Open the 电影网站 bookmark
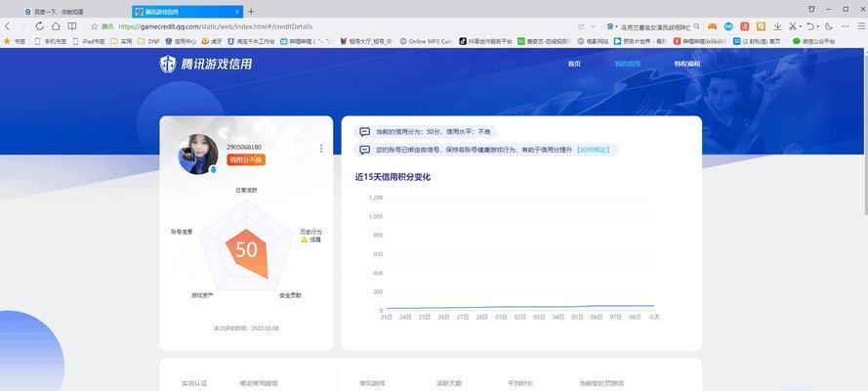This screenshot has height=391, width=868. (x=593, y=41)
